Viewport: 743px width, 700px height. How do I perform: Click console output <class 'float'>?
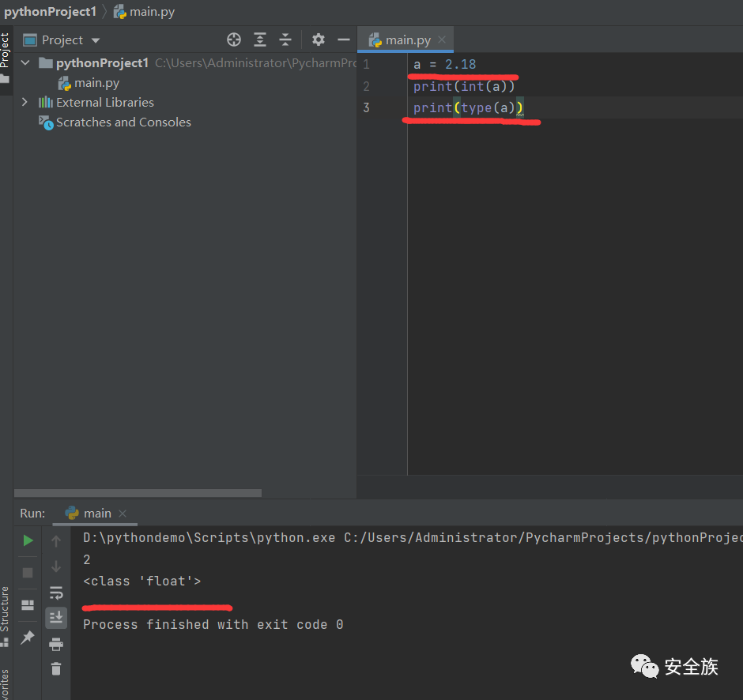142,581
